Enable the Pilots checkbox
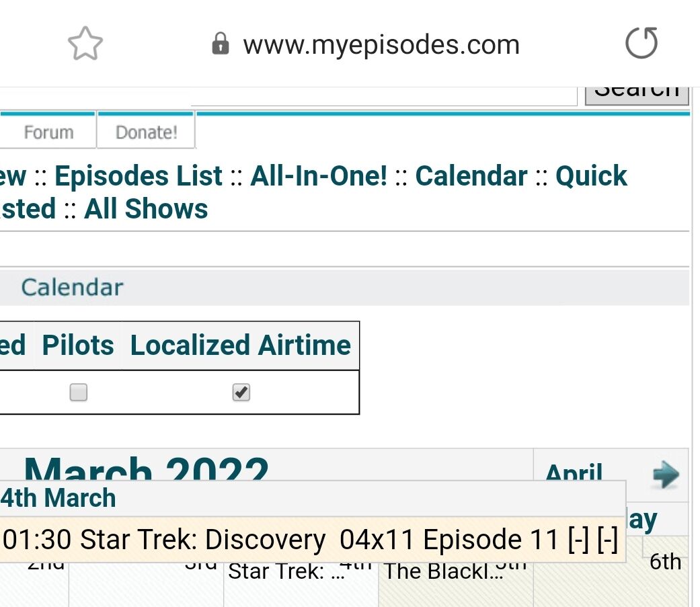Screen dimensions: 700x607 79,392
